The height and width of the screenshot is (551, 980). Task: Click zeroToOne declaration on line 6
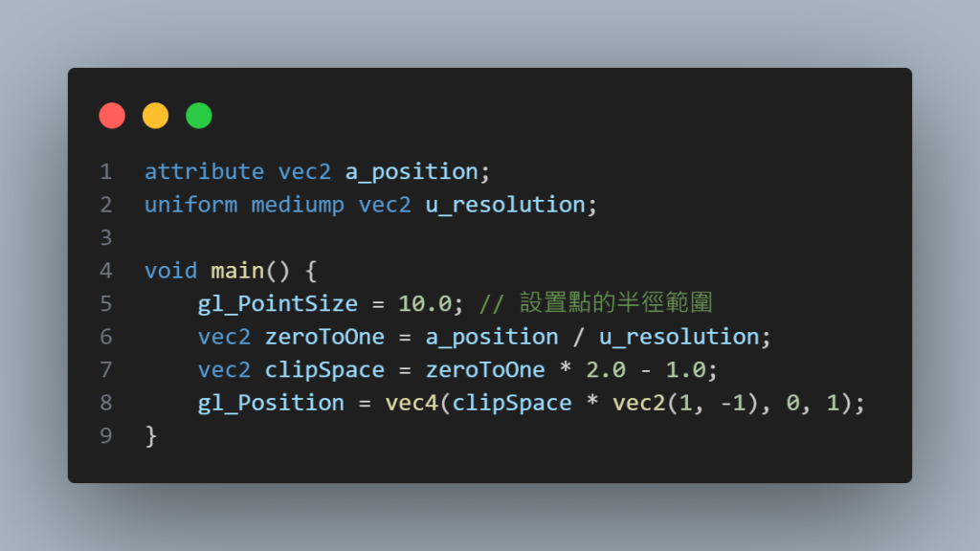pyautogui.click(x=324, y=337)
